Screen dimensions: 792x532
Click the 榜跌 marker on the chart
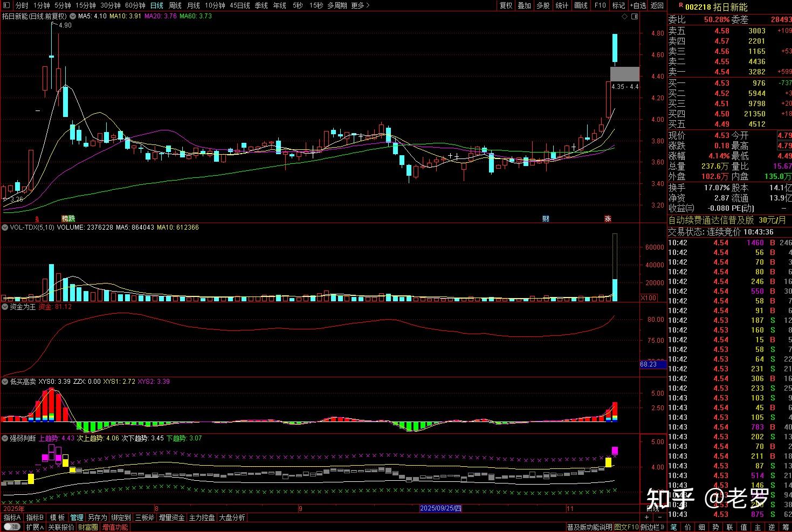68,219
